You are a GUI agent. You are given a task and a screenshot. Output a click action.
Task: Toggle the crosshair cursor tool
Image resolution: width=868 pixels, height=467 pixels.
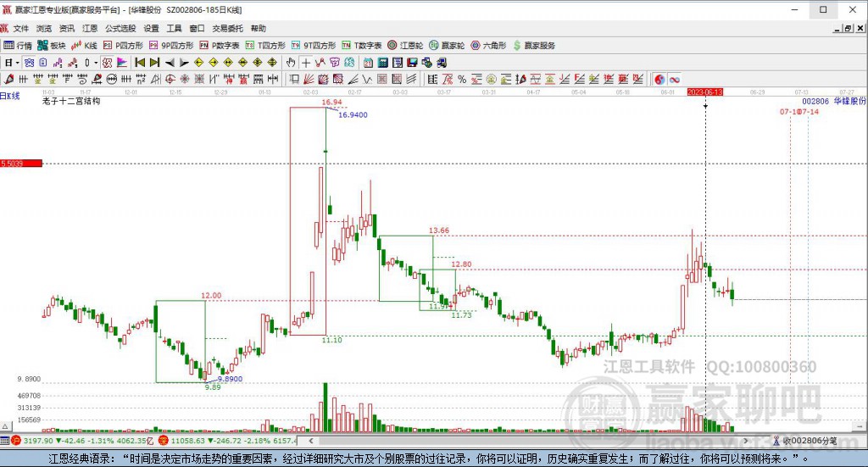[305, 63]
